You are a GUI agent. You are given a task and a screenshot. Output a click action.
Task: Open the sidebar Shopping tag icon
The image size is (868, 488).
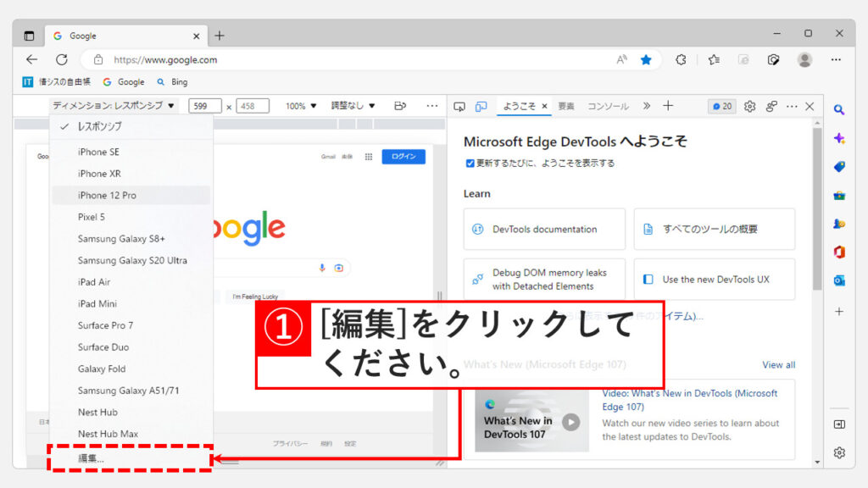click(839, 167)
